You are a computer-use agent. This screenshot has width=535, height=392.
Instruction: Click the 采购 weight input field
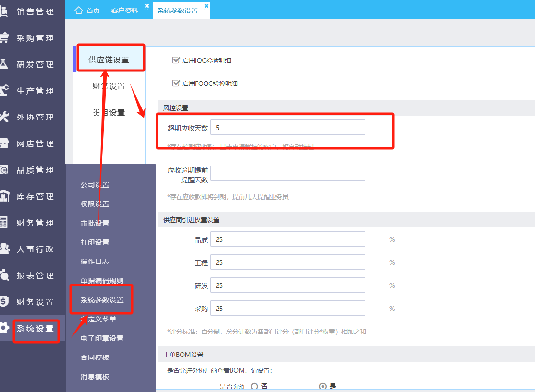click(288, 308)
